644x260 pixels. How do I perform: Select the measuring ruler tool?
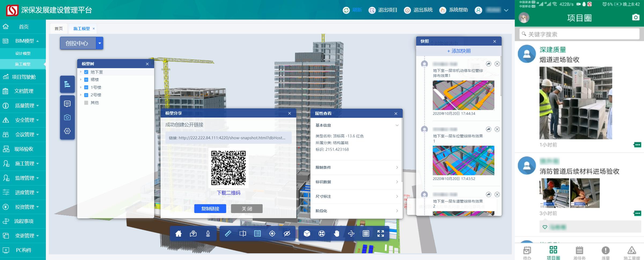228,233
